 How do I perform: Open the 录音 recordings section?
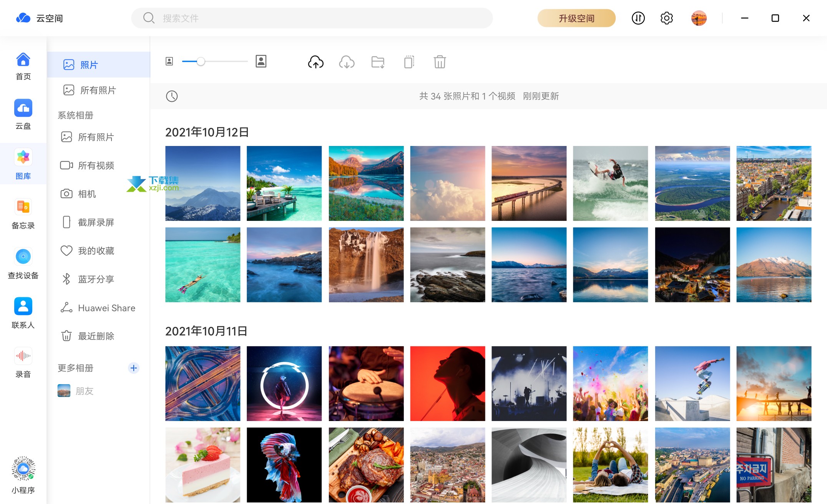tap(23, 363)
